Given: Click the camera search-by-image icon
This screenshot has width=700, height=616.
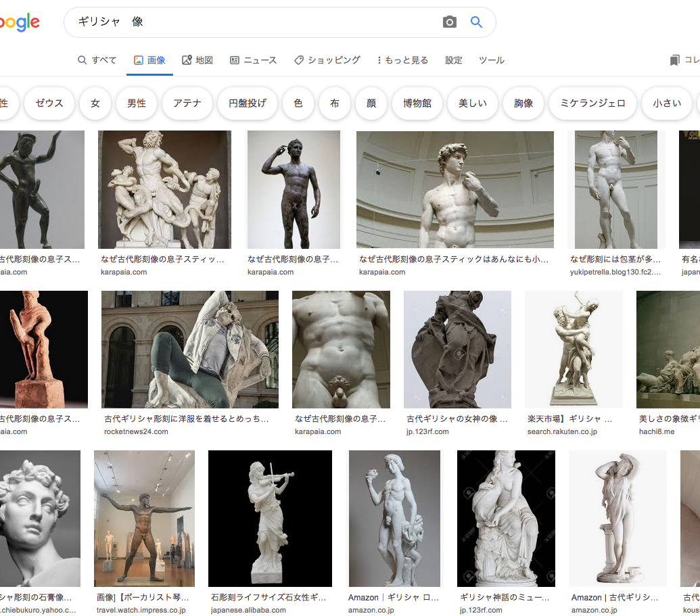Looking at the screenshot, I should point(450,22).
